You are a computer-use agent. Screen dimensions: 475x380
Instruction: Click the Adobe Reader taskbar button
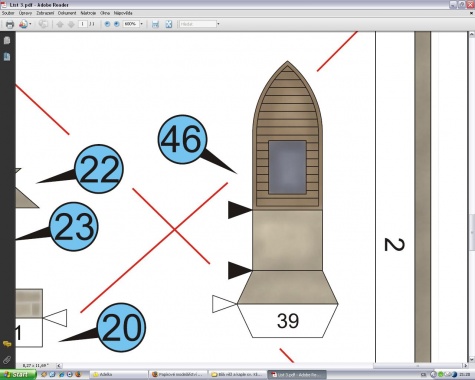pos(296,375)
